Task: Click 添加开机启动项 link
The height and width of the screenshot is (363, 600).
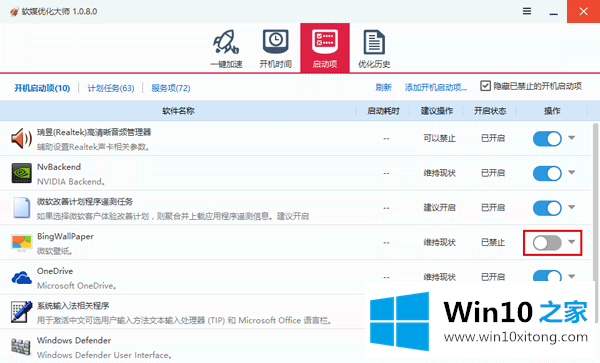Action: [x=436, y=88]
